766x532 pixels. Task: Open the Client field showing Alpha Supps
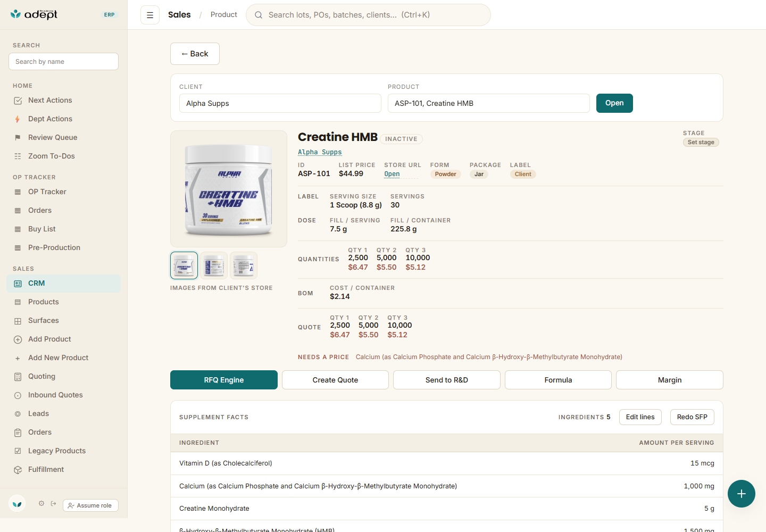click(x=280, y=103)
